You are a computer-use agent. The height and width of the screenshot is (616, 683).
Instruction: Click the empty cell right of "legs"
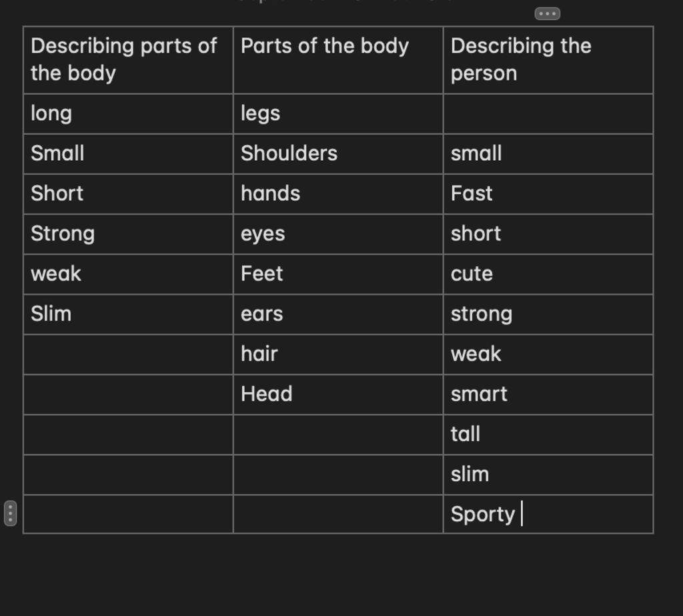pos(548,113)
